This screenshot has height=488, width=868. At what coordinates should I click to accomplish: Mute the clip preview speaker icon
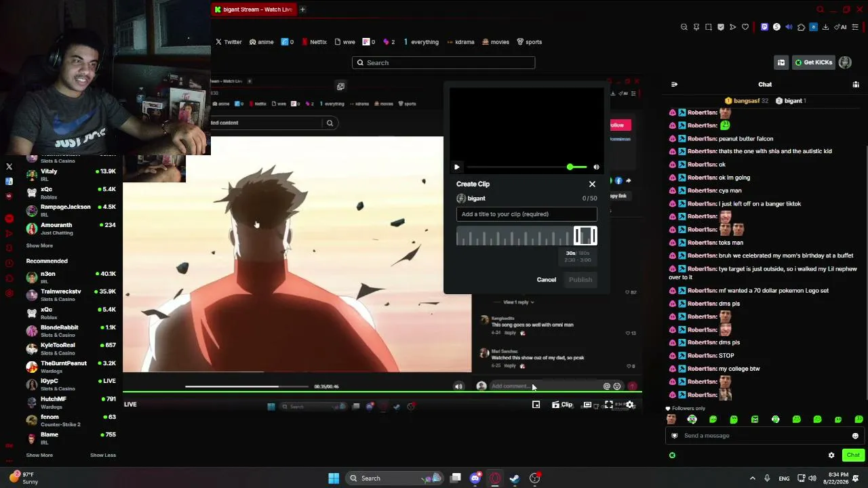(x=596, y=167)
